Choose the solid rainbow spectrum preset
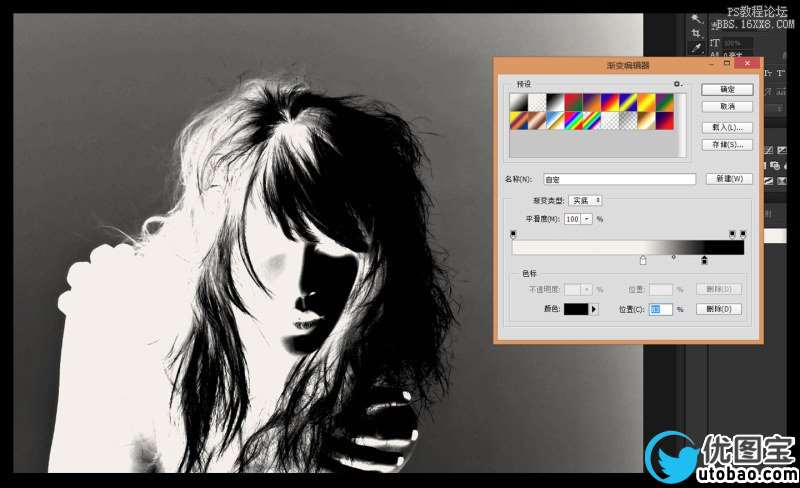This screenshot has height=488, width=800. (x=574, y=120)
